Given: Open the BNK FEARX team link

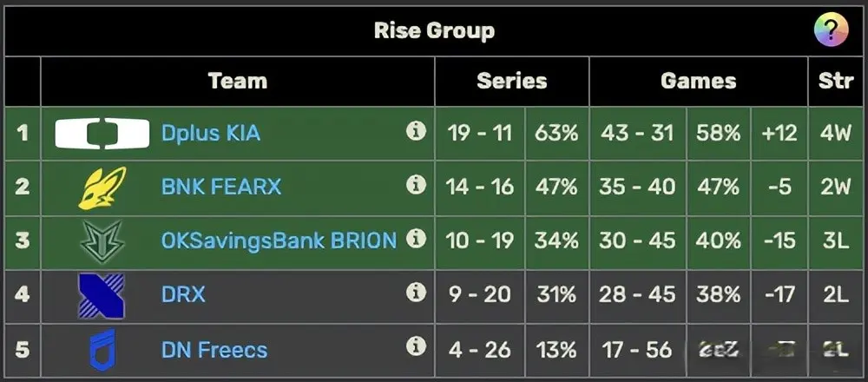Looking at the screenshot, I should (221, 187).
